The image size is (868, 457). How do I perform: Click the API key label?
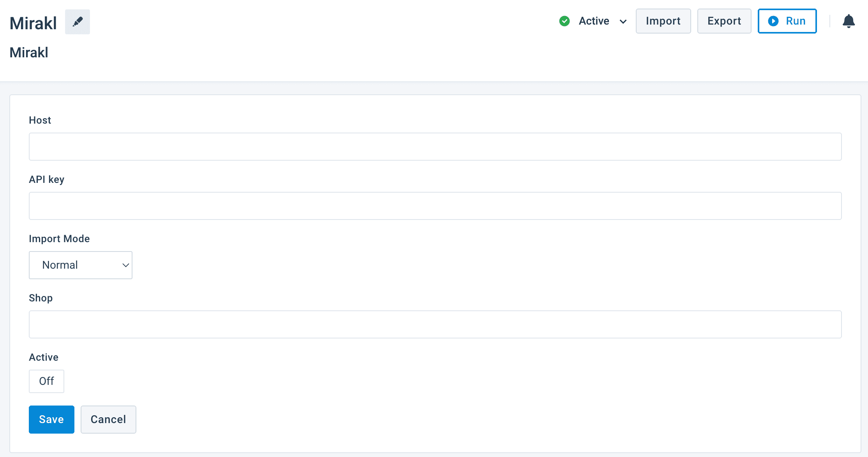pos(46,179)
